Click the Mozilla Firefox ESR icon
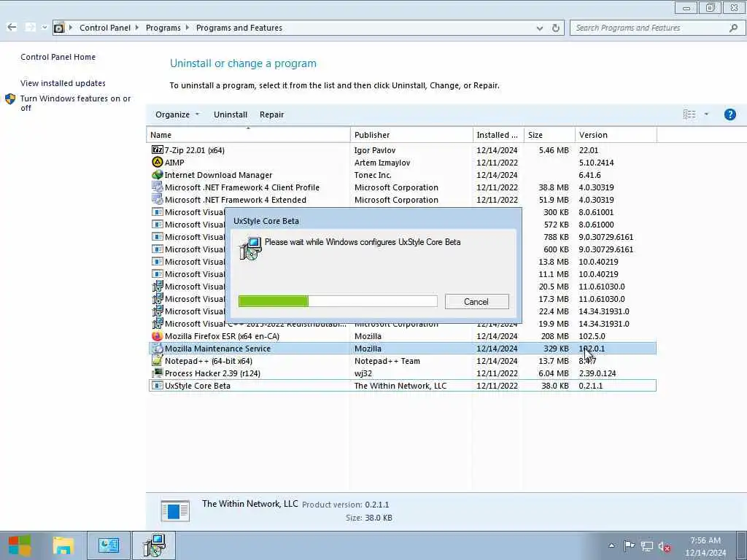The height and width of the screenshot is (560, 747). click(158, 335)
